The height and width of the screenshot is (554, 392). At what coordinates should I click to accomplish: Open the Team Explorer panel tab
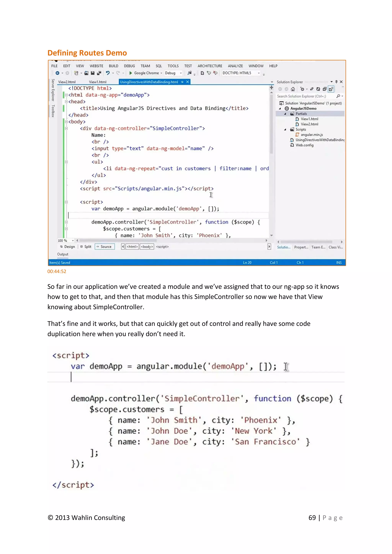318,247
